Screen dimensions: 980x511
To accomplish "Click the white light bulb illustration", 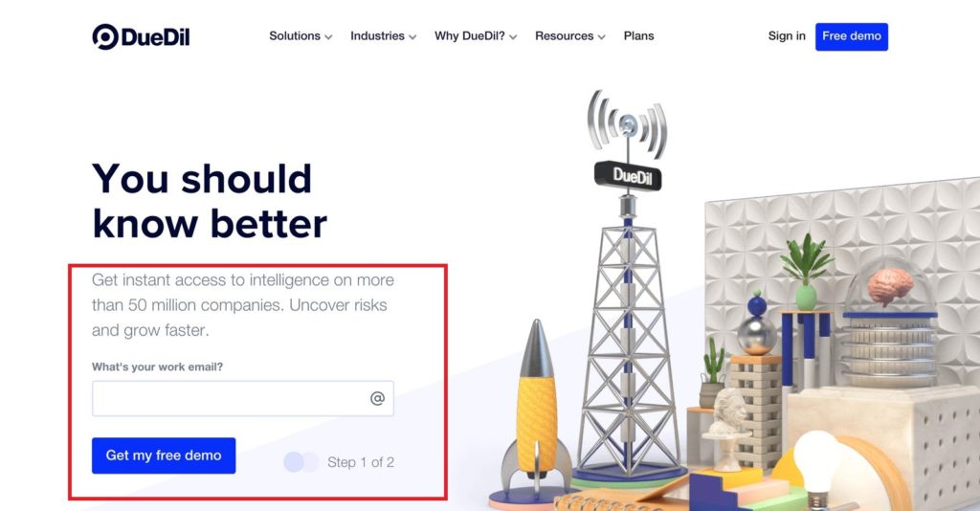I will (817, 461).
